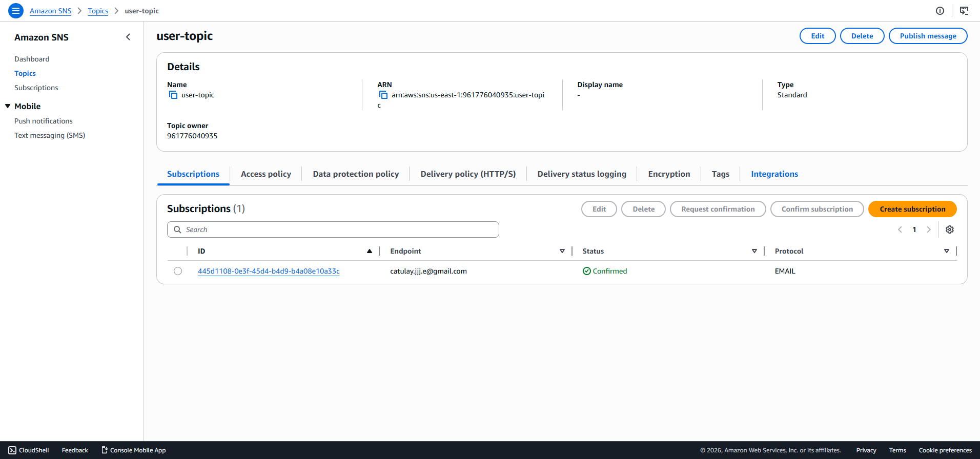Click Confirm subscription button

[817, 209]
